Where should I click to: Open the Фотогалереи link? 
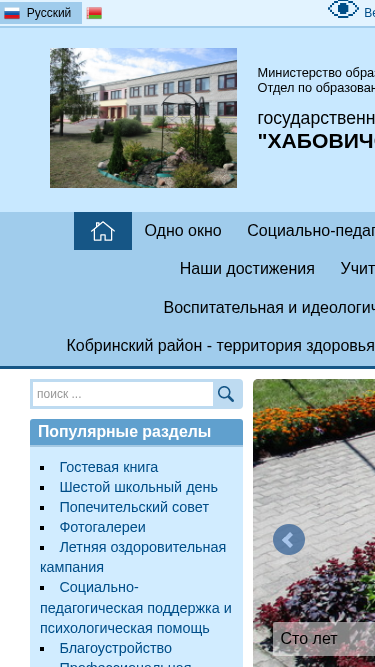(x=102, y=527)
